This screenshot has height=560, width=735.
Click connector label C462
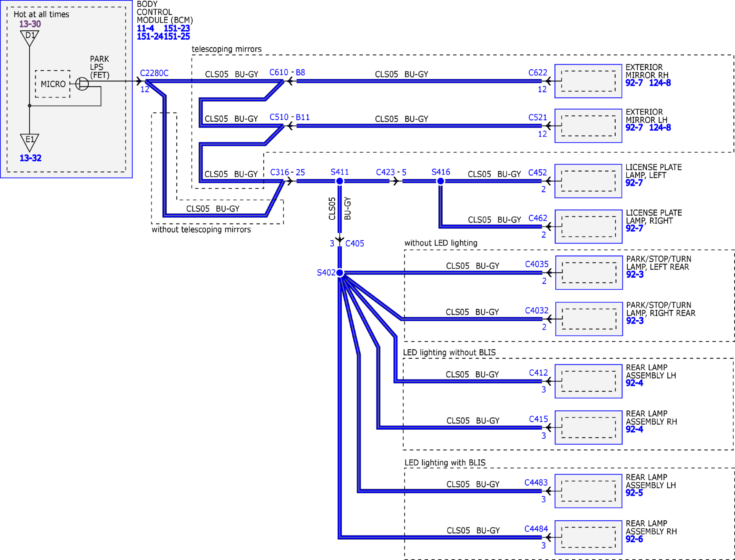tap(538, 218)
